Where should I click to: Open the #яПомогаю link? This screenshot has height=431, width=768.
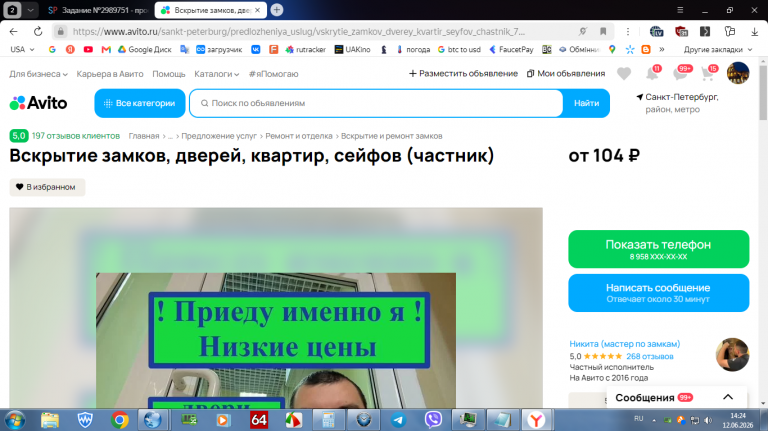click(273, 74)
